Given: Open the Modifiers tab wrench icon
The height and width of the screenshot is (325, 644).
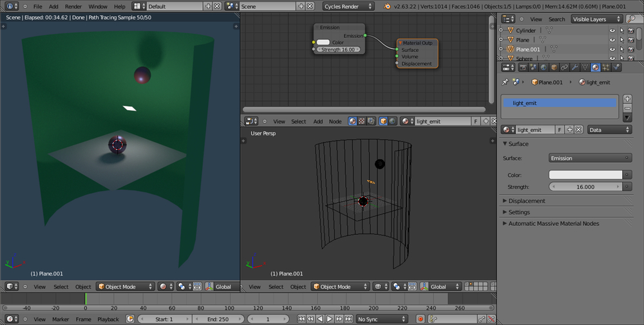Looking at the screenshot, I should tap(574, 67).
